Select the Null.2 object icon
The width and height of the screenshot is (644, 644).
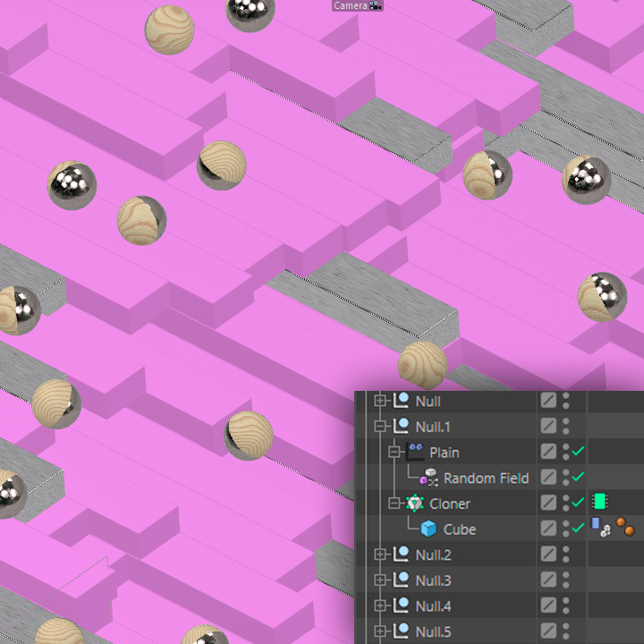tap(402, 554)
